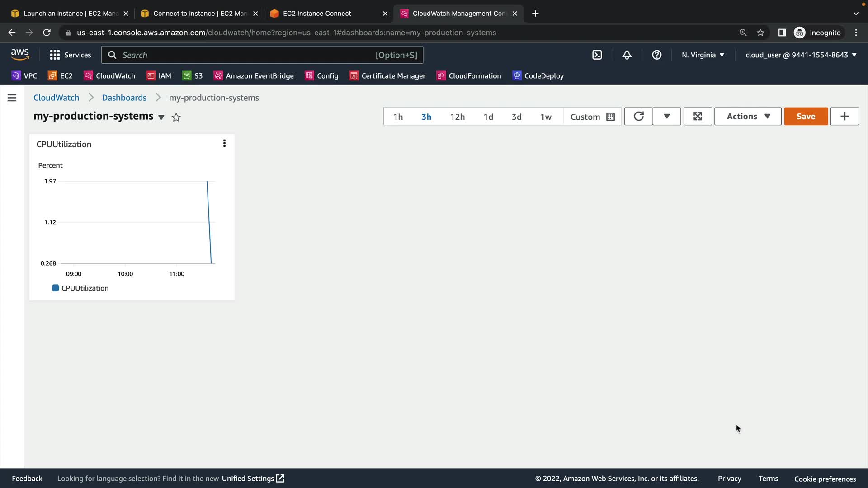This screenshot has width=868, height=488.
Task: Open CPUUtilization widget three-dot menu
Action: coord(224,144)
